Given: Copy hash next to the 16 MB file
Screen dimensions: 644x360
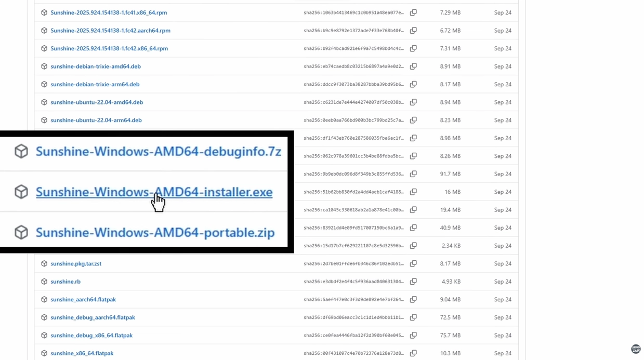Looking at the screenshot, I should (x=413, y=192).
